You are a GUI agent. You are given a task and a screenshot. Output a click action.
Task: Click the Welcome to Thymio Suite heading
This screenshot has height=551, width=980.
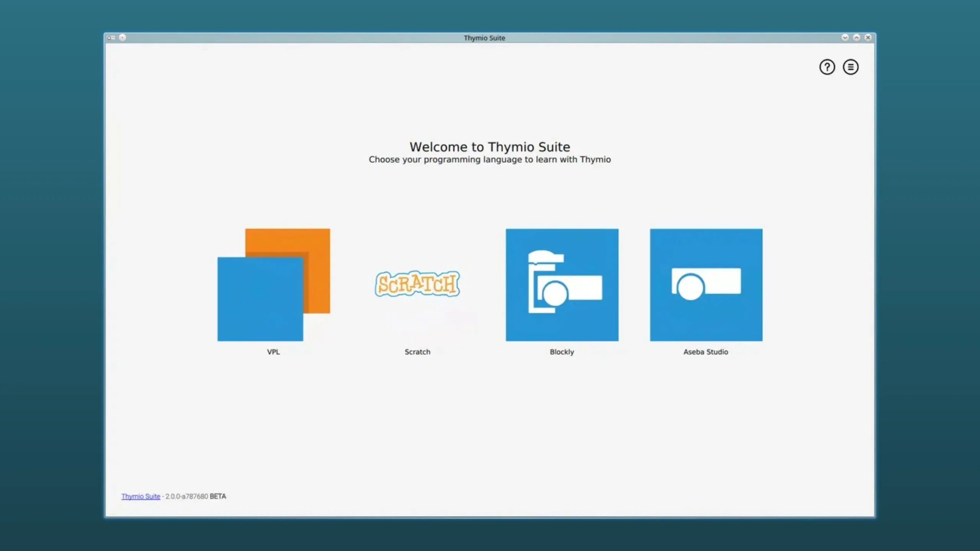pyautogui.click(x=490, y=147)
